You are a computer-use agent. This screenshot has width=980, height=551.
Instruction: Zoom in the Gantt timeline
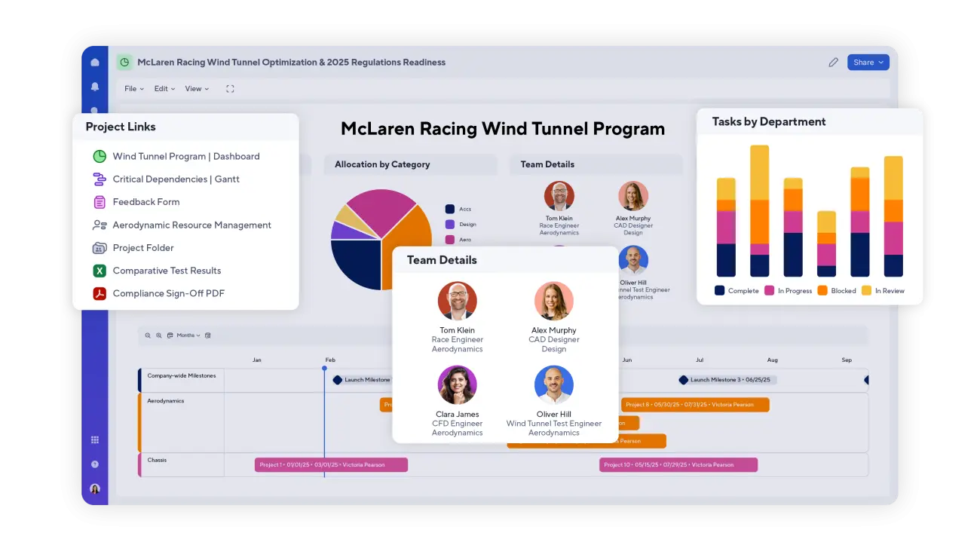159,335
